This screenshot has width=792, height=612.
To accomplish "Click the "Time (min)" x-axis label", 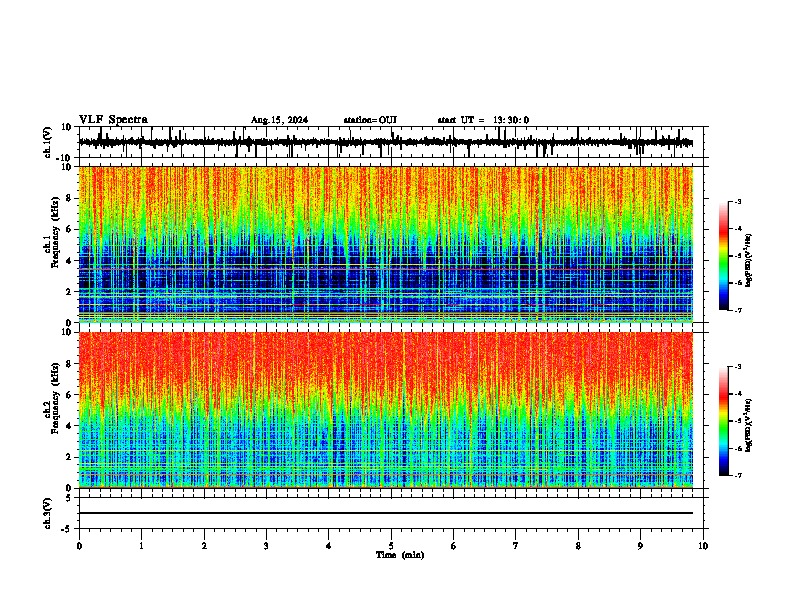I will click(400, 555).
